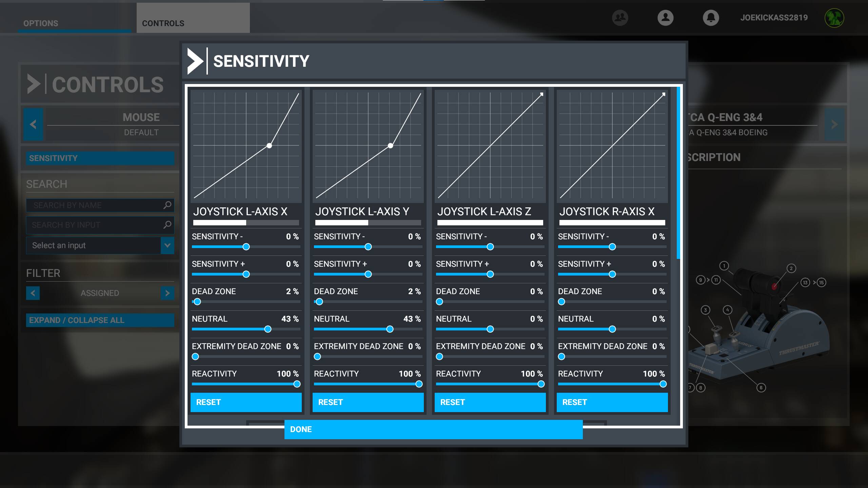
Task: Click the Assigned filter left arrow
Action: pos(33,293)
